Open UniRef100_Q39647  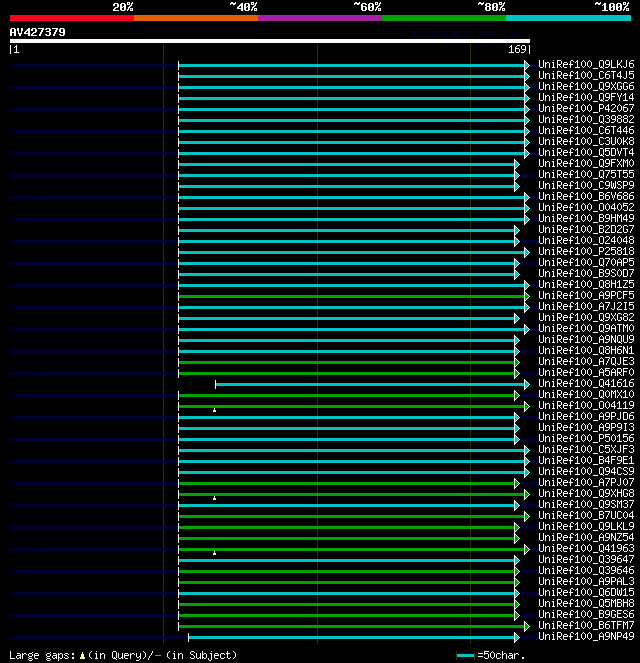(x=586, y=559)
